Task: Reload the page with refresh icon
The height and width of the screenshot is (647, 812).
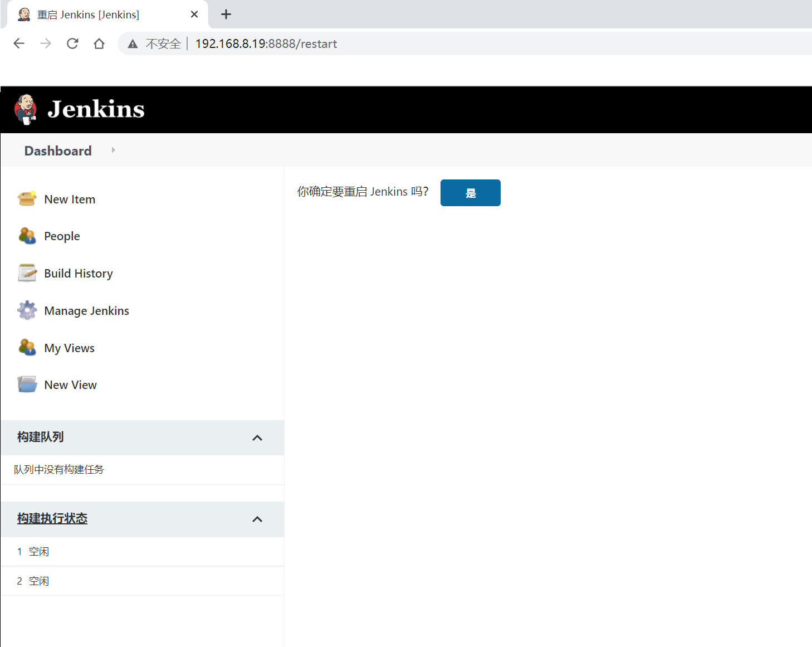Action: click(x=72, y=43)
